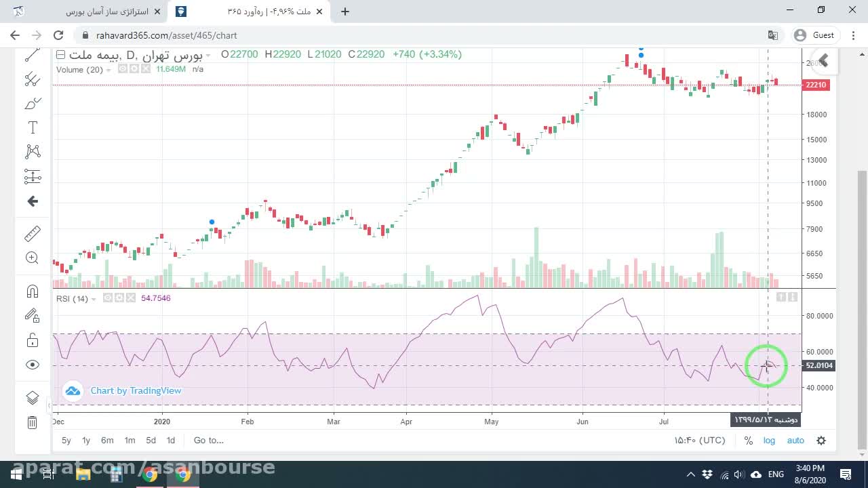
Task: Open the object tree layers icon
Action: [x=32, y=398]
